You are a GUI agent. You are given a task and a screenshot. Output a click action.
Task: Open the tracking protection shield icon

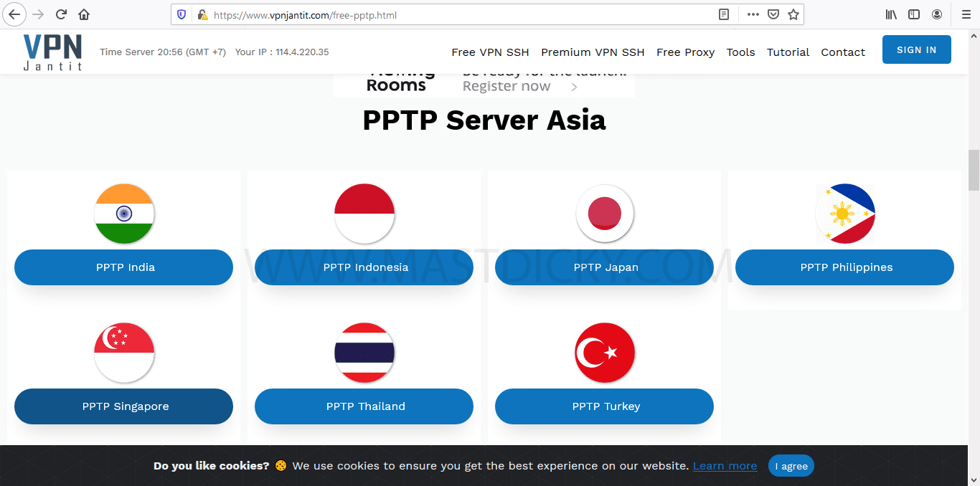[x=182, y=14]
